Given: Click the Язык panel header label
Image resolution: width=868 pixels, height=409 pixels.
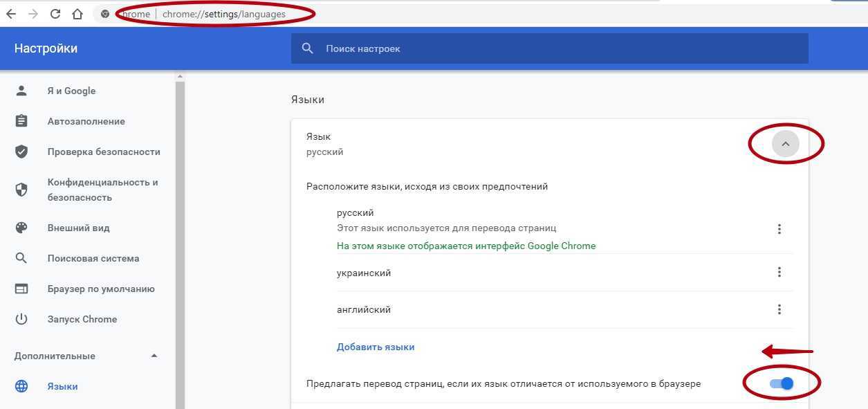Looking at the screenshot, I should click(x=318, y=136).
